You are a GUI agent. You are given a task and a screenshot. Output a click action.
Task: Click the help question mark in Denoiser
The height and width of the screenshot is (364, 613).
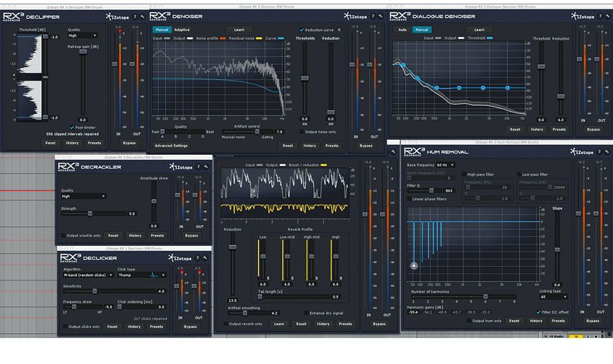373,16
